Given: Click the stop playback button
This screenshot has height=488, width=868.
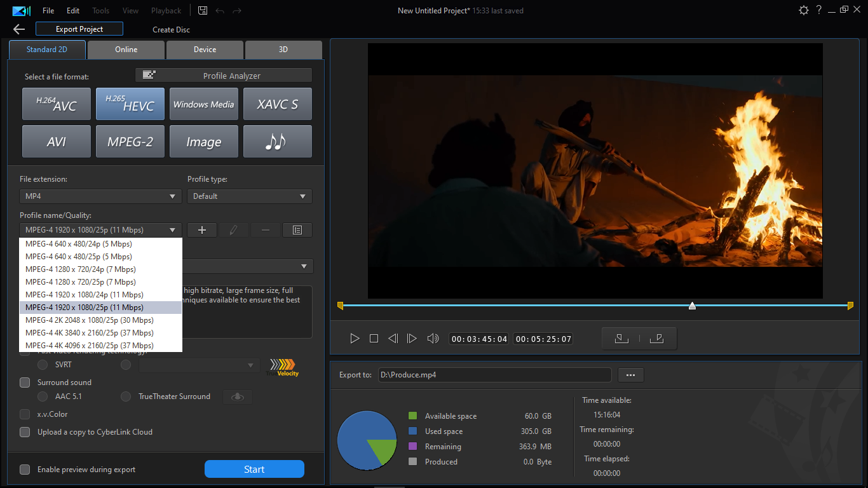Looking at the screenshot, I should coord(374,339).
